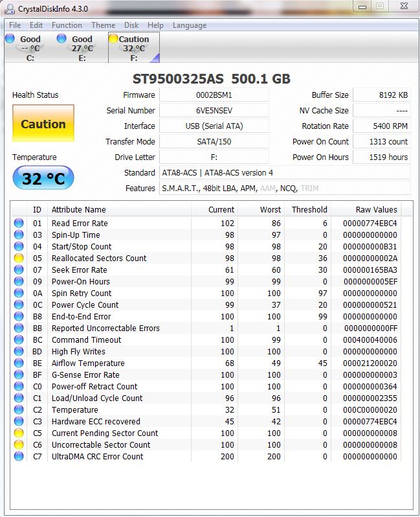The width and height of the screenshot is (420, 517).
Task: Open the Help menu
Action: tap(155, 25)
